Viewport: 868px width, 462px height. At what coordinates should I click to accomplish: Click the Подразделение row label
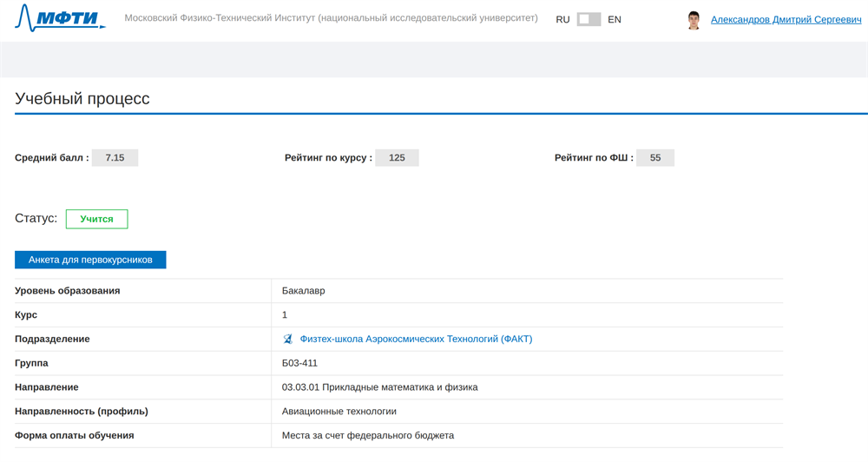52,339
